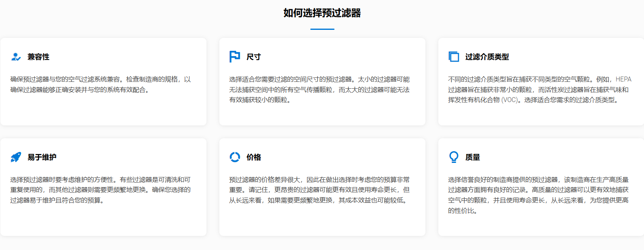644x250 pixels.
Task: Select the 质量 card heading
Action: (473, 157)
